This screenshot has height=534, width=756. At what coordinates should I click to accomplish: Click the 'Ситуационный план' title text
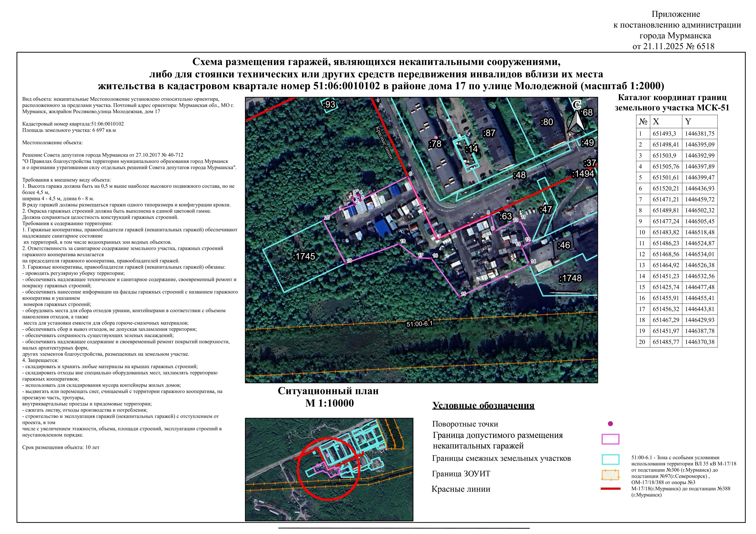coord(328,391)
